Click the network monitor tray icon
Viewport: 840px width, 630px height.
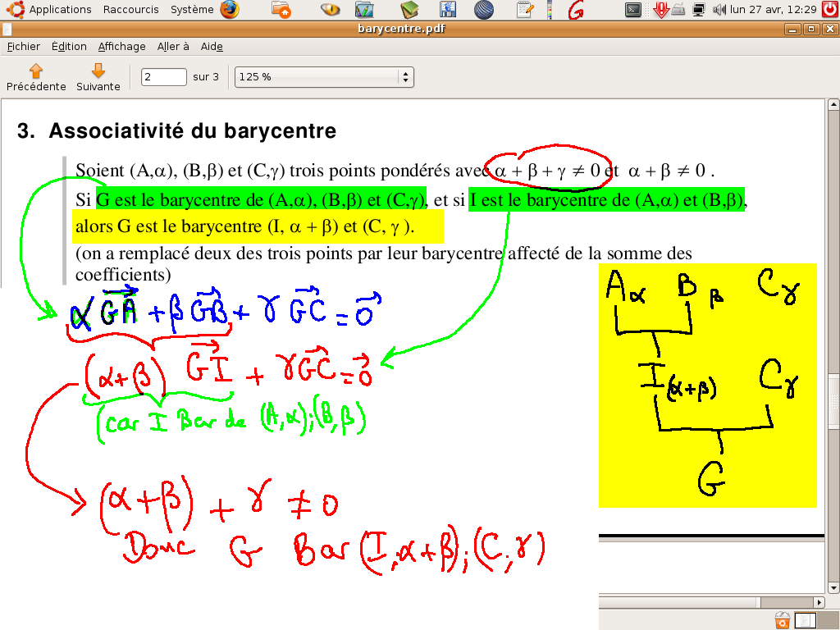coord(699,10)
